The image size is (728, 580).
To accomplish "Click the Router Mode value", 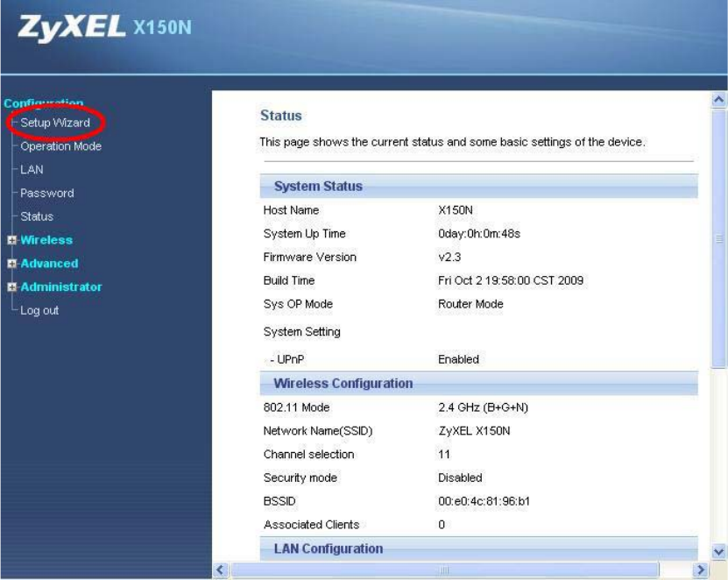I will tap(470, 304).
